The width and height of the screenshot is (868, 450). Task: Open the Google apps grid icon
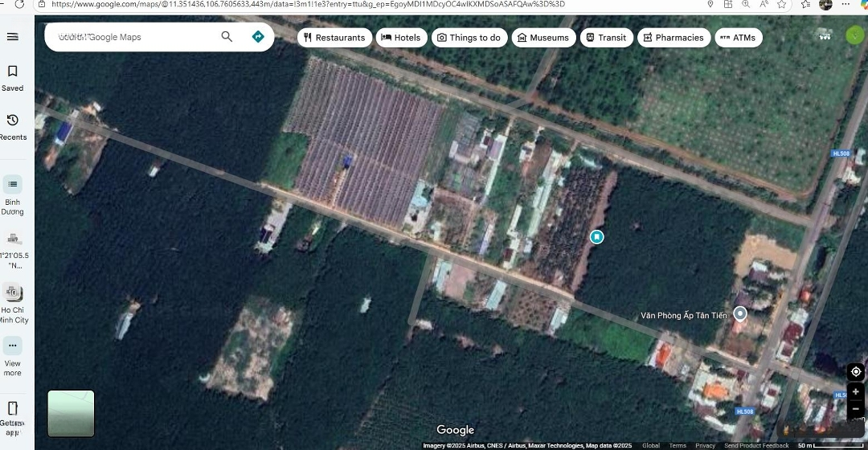coord(823,35)
